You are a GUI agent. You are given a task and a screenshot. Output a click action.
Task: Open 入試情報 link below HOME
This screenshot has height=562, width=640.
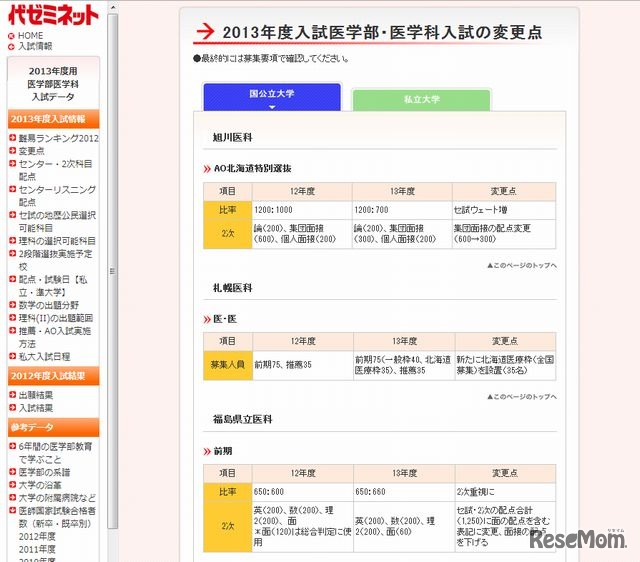coord(36,46)
